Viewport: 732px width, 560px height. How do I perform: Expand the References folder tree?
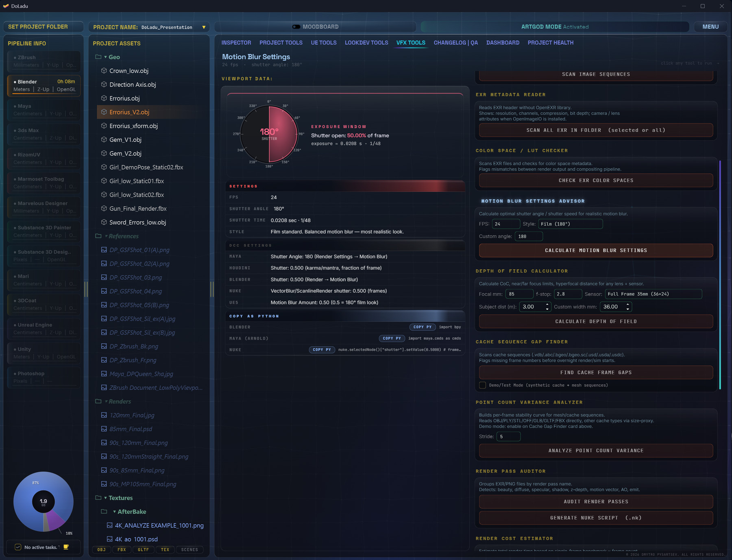[x=106, y=236]
